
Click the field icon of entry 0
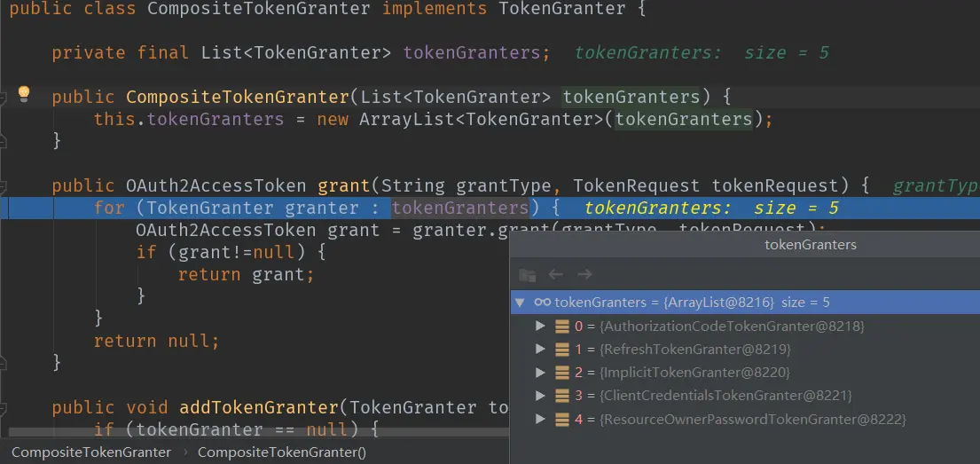tap(562, 326)
